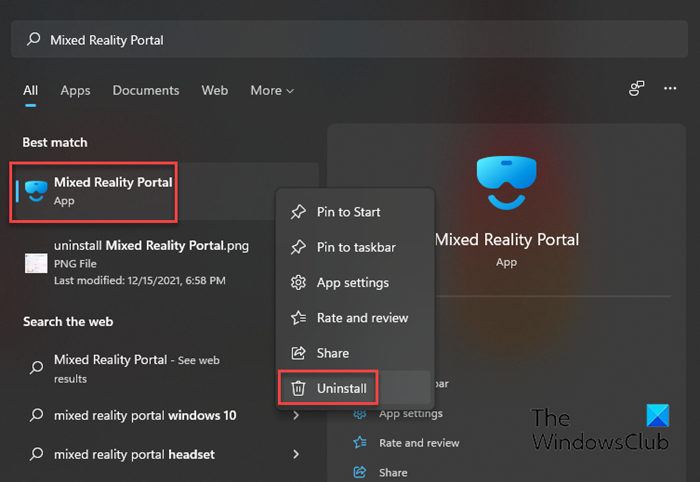The image size is (700, 482).
Task: Click the pin icon next to Pin to Start
Action: pyautogui.click(x=298, y=212)
